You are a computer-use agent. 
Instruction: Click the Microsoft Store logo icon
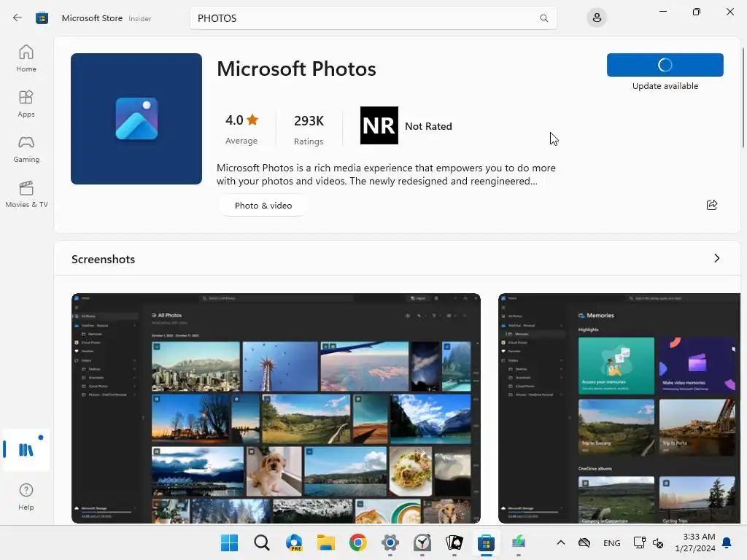[x=42, y=18]
